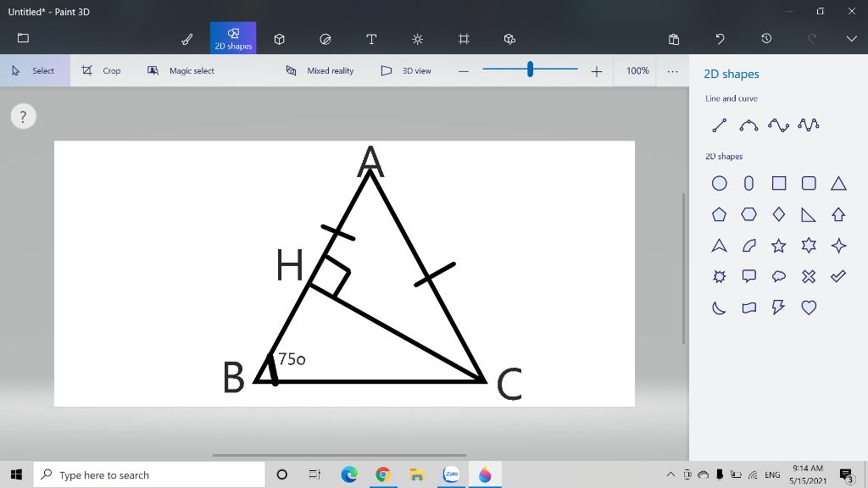Viewport: 868px width, 488px height.
Task: Select the three-point curve tool
Action: 748,125
